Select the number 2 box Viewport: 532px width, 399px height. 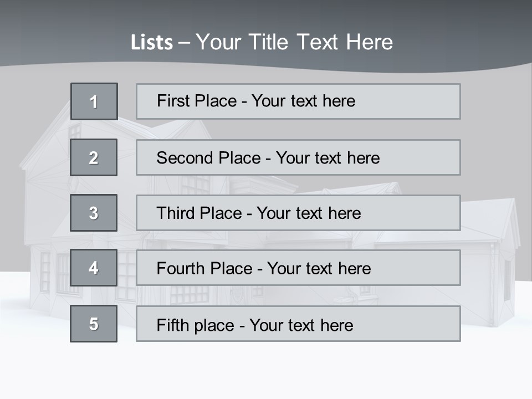[x=94, y=157]
